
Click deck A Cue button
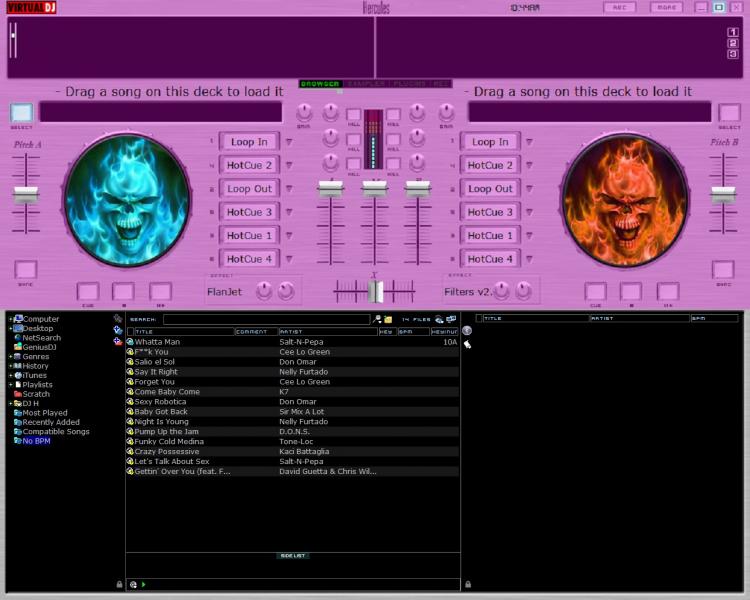tap(88, 291)
